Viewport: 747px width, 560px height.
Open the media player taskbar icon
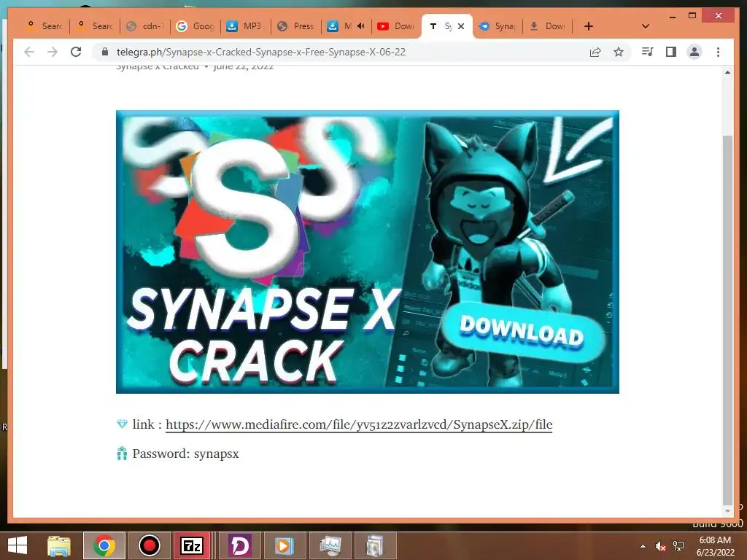pos(284,545)
